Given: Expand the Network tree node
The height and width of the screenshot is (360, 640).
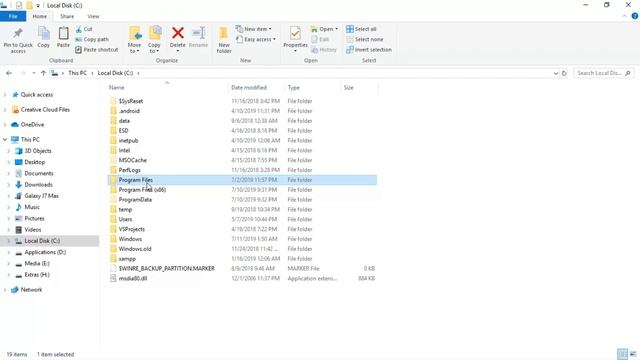Looking at the screenshot, I should [x=5, y=290].
